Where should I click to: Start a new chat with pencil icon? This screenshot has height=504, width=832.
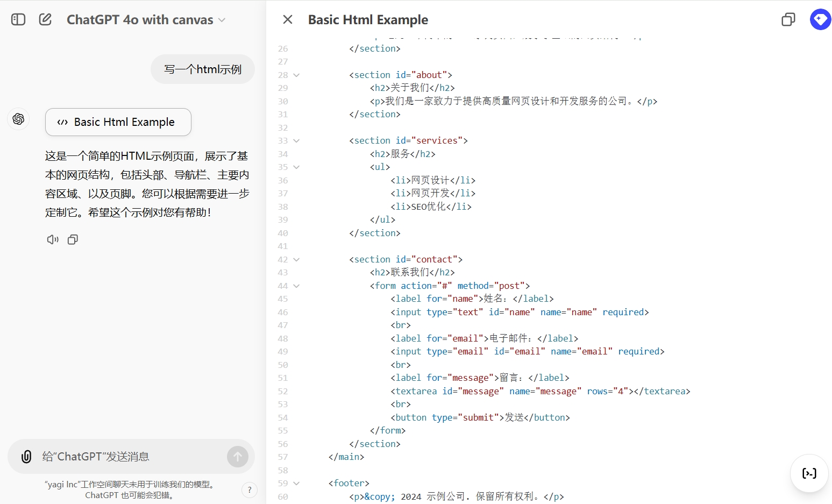tap(46, 20)
